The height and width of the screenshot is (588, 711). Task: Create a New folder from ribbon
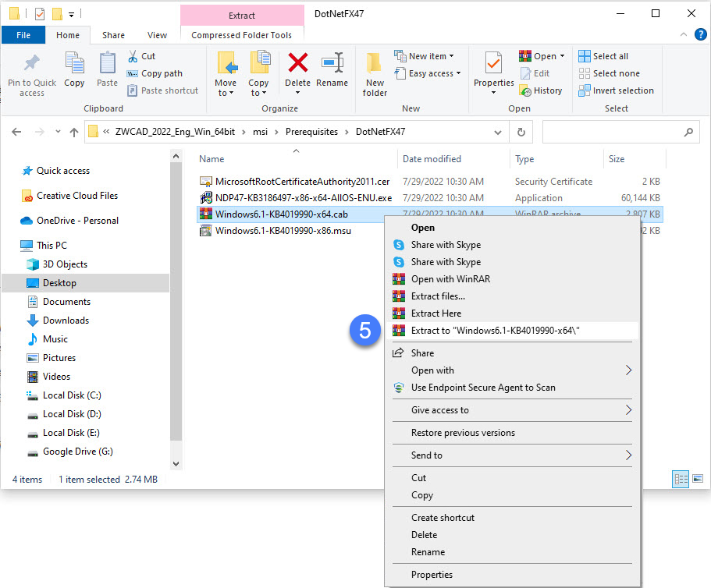pos(375,74)
